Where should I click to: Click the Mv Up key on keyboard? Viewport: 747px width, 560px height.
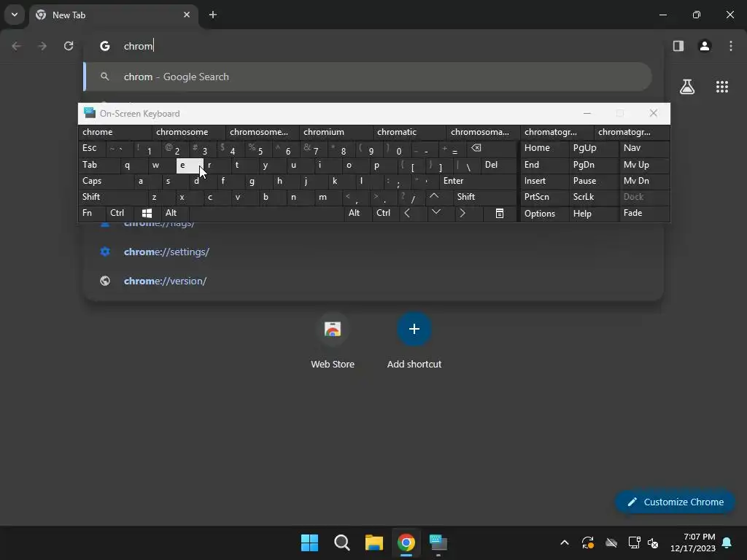click(x=644, y=165)
